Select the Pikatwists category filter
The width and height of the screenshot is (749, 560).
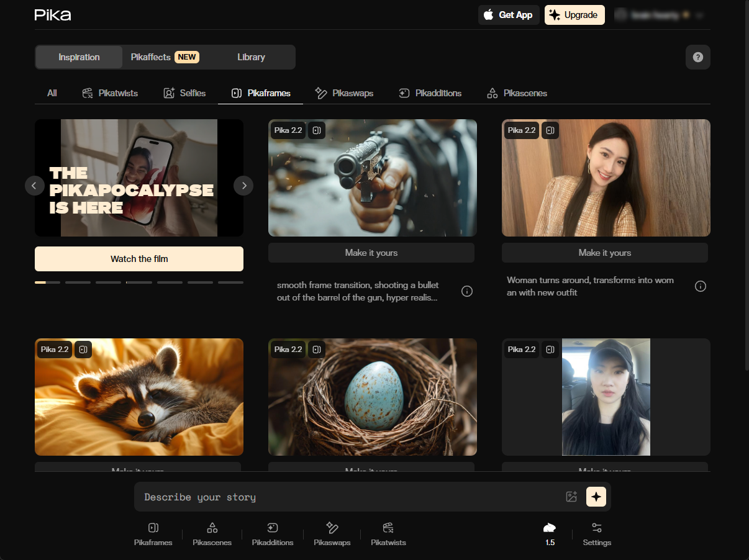[x=110, y=93]
